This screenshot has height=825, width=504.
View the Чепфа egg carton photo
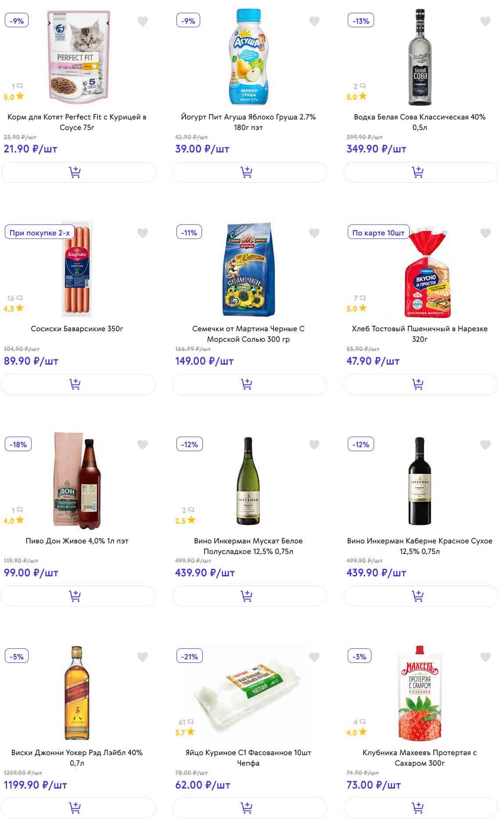[248, 693]
